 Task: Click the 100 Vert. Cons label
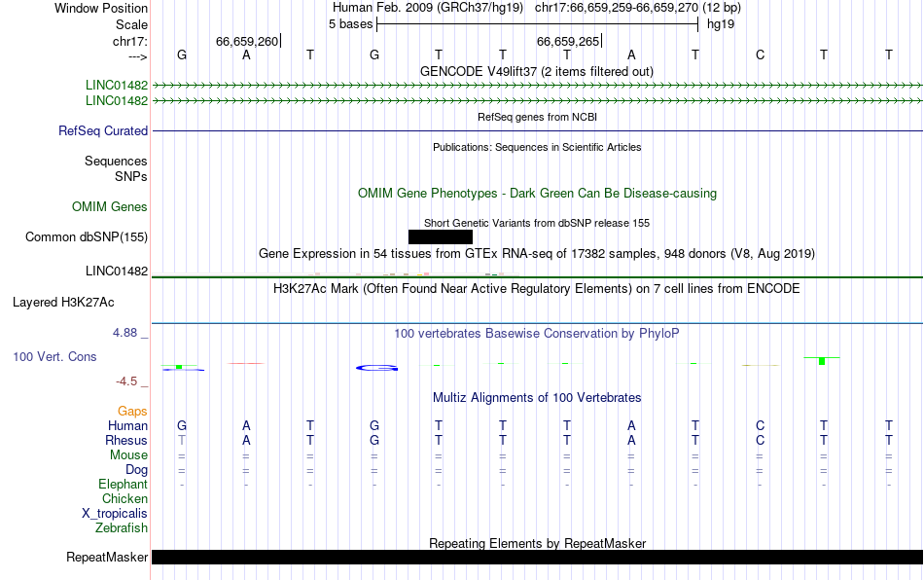54,356
